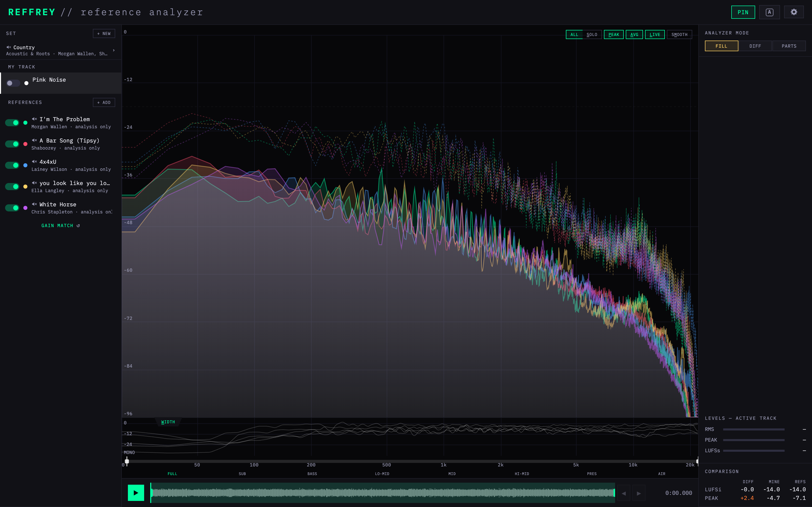Click the mute icon beside White Horse

pyautogui.click(x=34, y=204)
